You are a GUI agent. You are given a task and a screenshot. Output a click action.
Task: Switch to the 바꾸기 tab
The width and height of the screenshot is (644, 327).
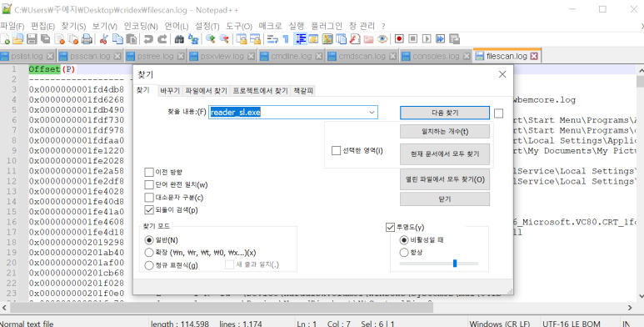click(x=170, y=90)
